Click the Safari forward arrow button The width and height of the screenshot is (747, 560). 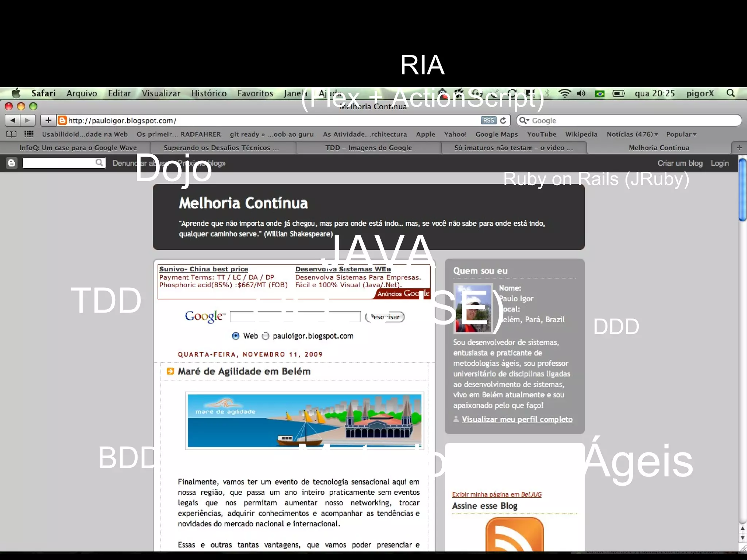27,120
